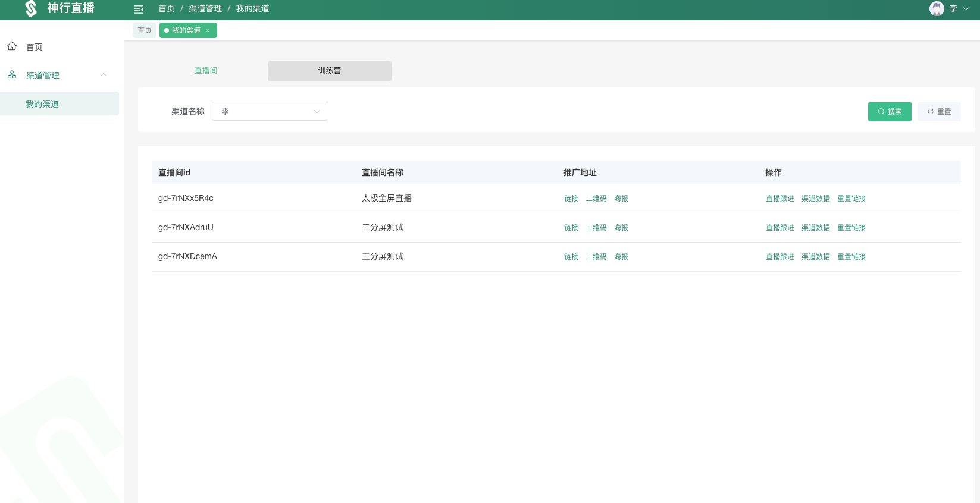This screenshot has height=503, width=980.
Task: Click the 渠道管理 network icon in the sidebar
Action: 12,75
